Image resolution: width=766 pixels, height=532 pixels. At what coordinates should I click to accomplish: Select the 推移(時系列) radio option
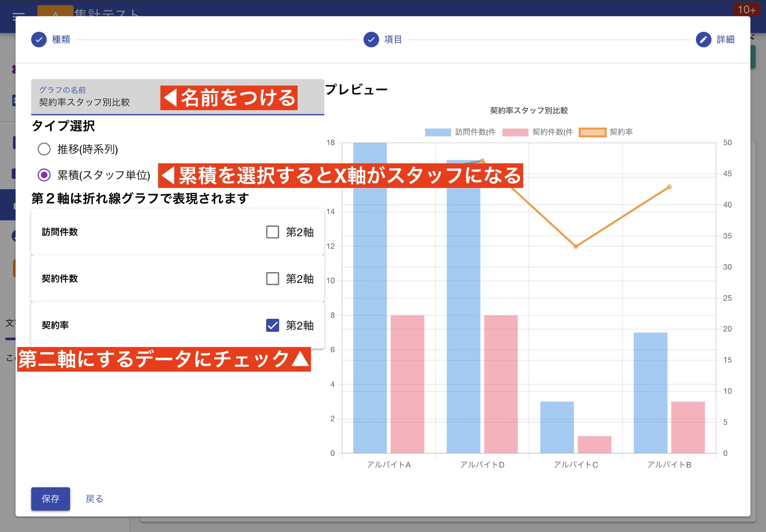tap(44, 150)
